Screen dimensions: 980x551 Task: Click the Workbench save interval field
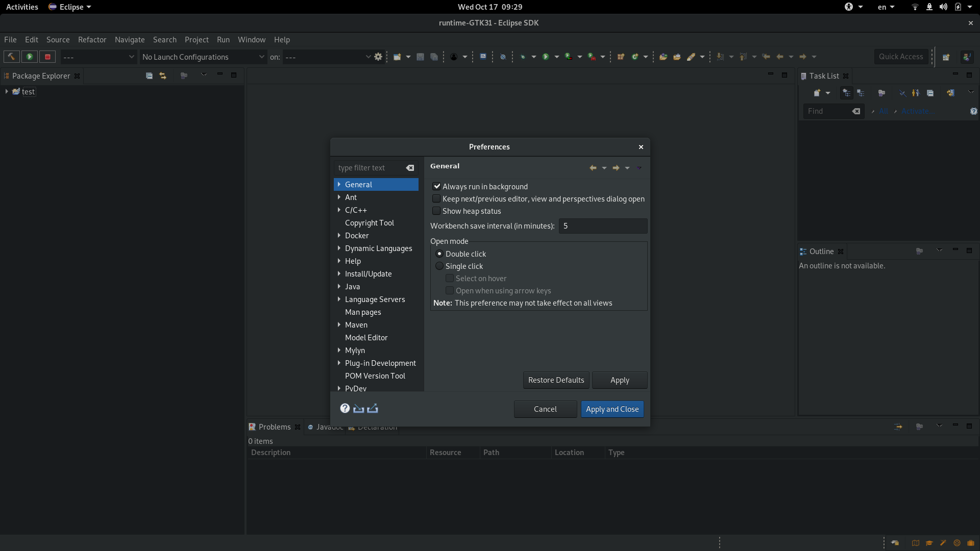tap(603, 226)
